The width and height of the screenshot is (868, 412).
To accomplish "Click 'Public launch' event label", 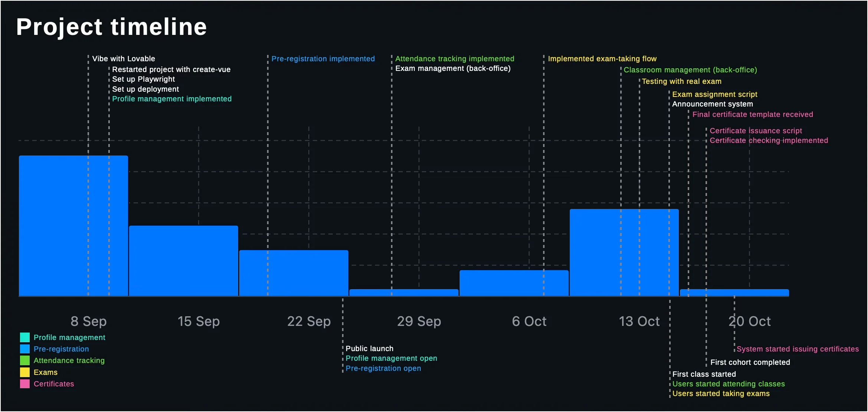I will click(369, 349).
